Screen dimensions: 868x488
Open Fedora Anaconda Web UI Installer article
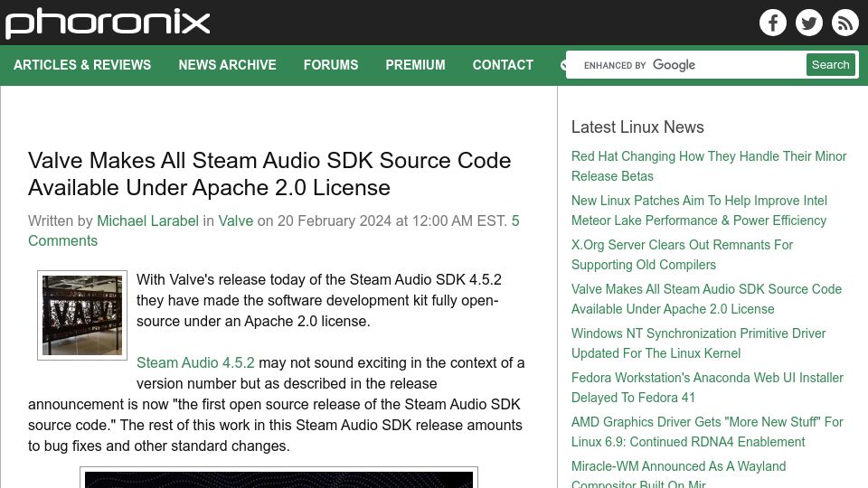(707, 388)
